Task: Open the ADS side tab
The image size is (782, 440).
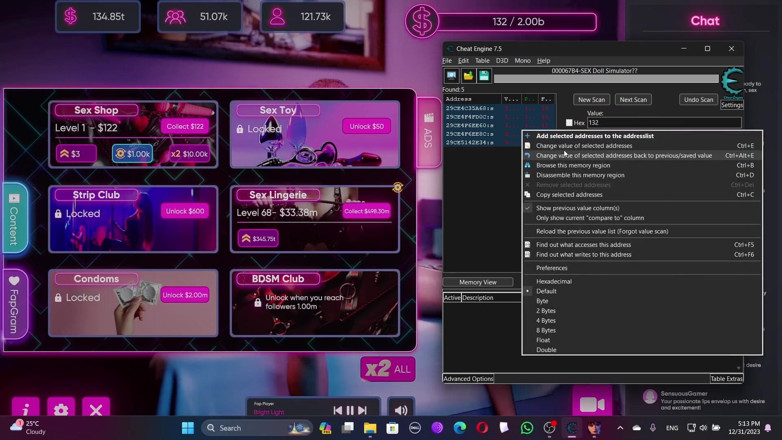Action: point(428,132)
